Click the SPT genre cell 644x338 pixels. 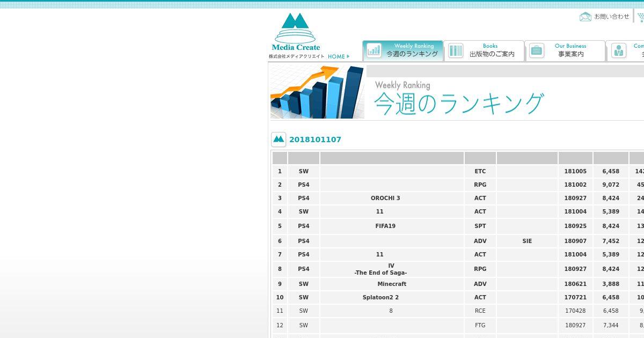(x=480, y=226)
